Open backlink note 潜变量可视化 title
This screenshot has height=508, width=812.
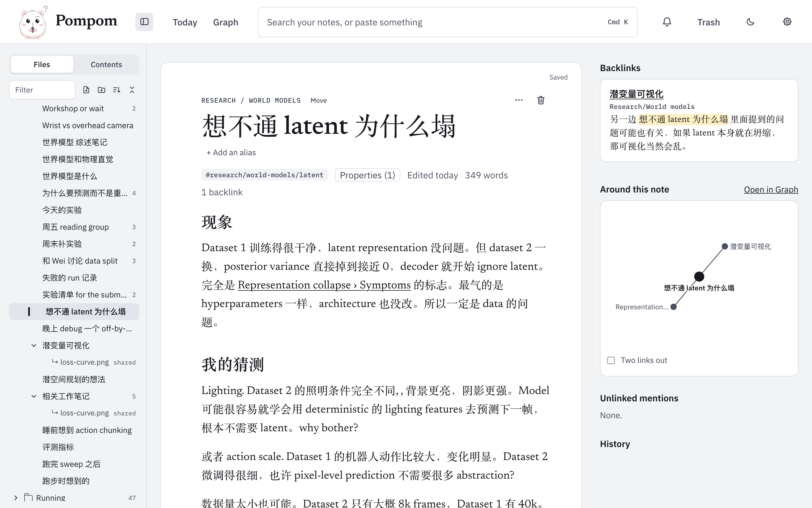pos(636,94)
